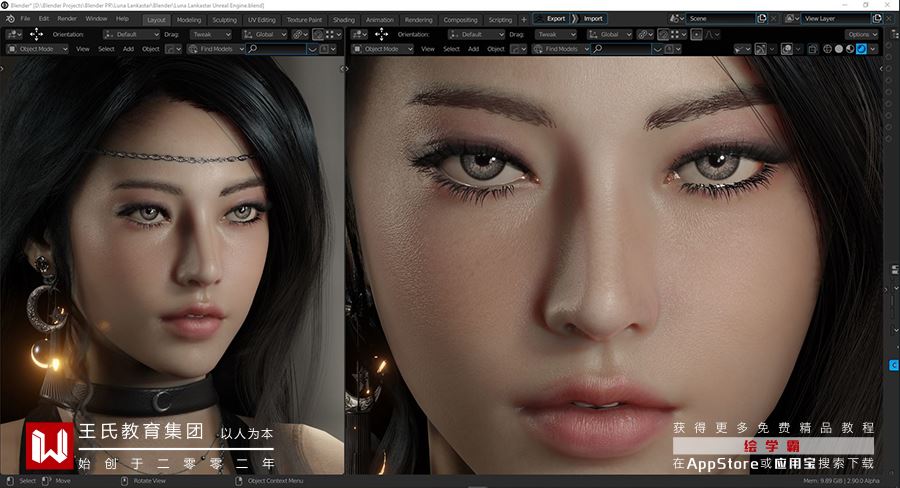Switch right viewport to solid shading

pos(839,49)
